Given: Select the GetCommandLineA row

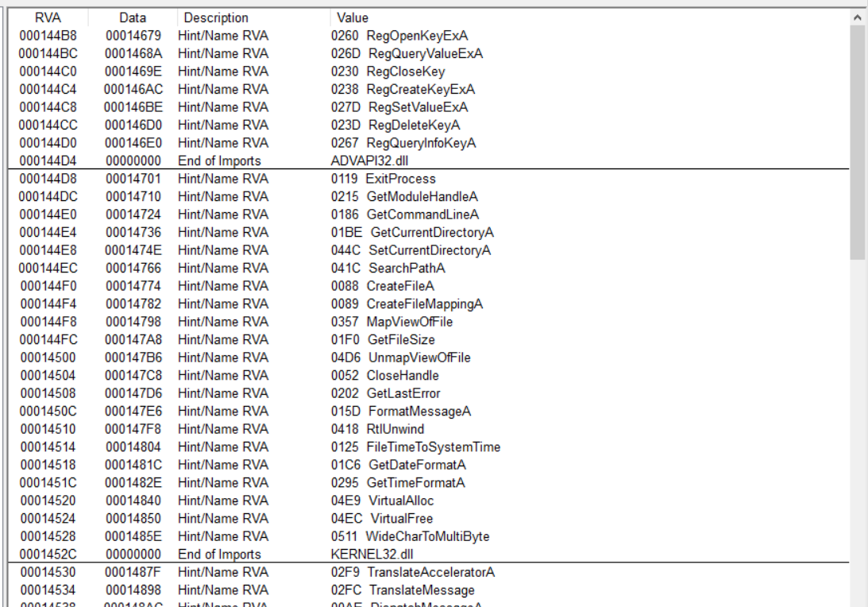Looking at the screenshot, I should tap(429, 215).
